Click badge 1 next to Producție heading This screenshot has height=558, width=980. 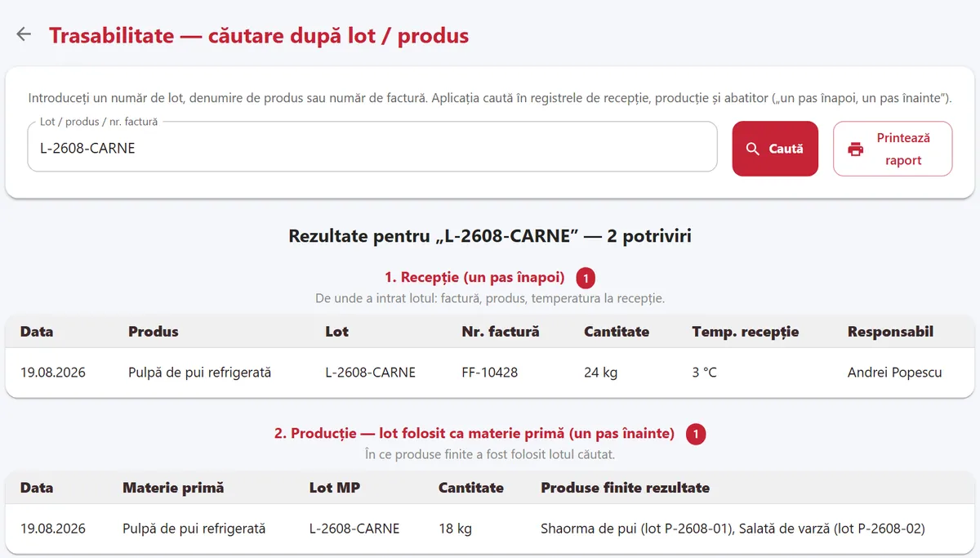pyautogui.click(x=696, y=435)
